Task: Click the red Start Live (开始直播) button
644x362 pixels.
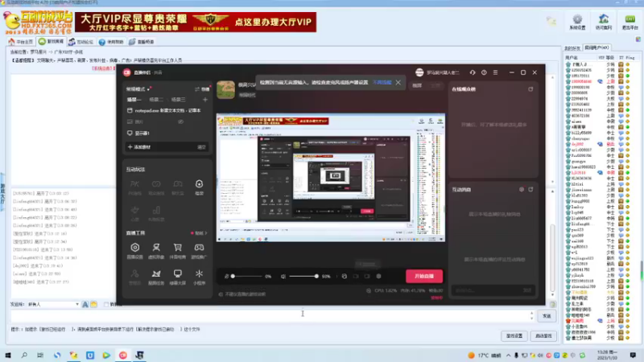Action: click(424, 276)
